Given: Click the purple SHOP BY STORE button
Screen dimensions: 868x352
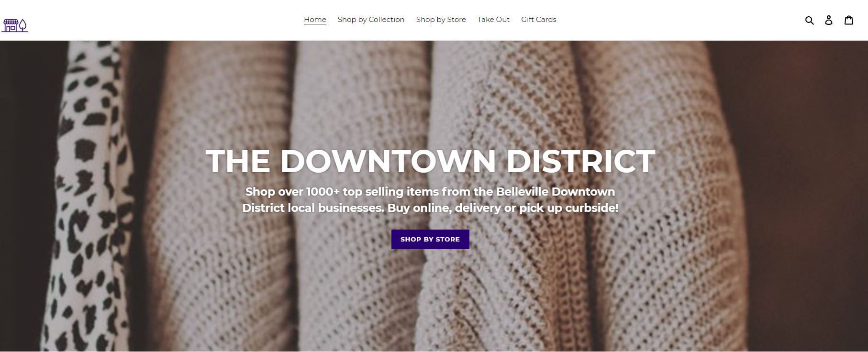Looking at the screenshot, I should pyautogui.click(x=430, y=239).
